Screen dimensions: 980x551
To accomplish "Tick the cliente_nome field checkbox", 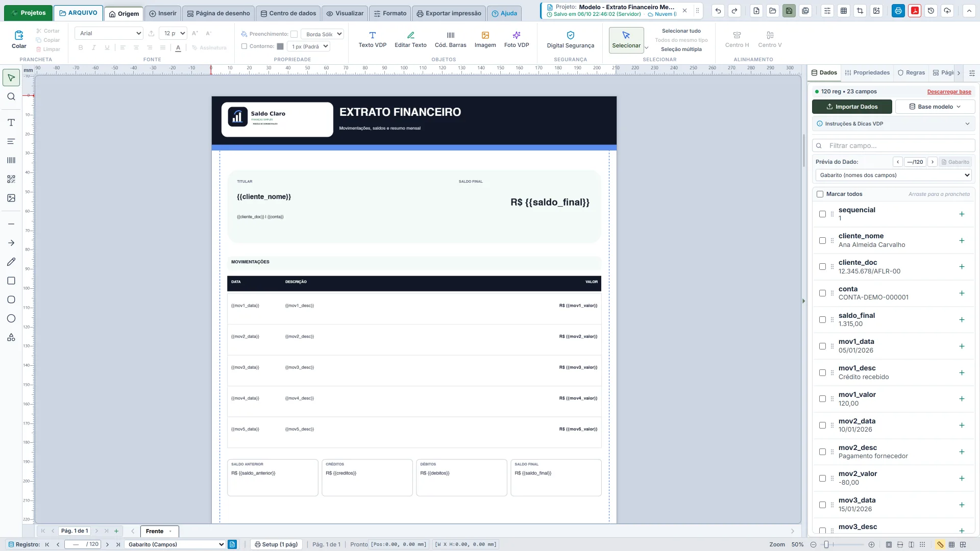I will pyautogui.click(x=822, y=240).
